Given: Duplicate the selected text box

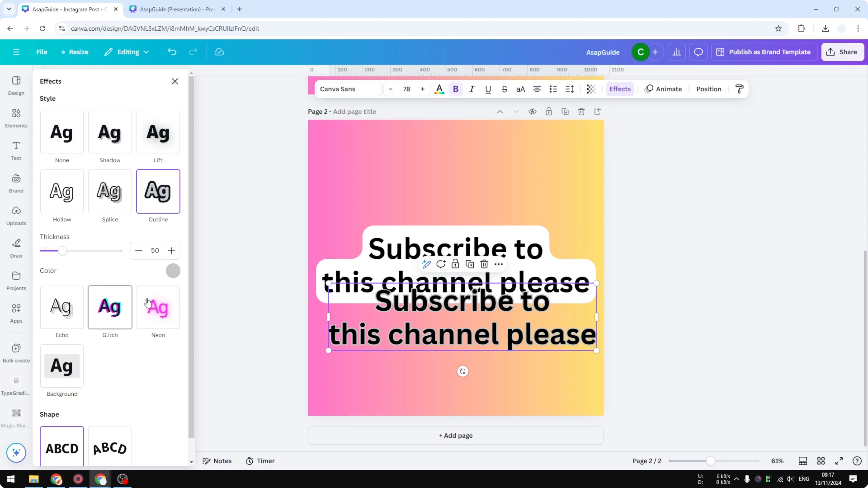Looking at the screenshot, I should [x=470, y=264].
